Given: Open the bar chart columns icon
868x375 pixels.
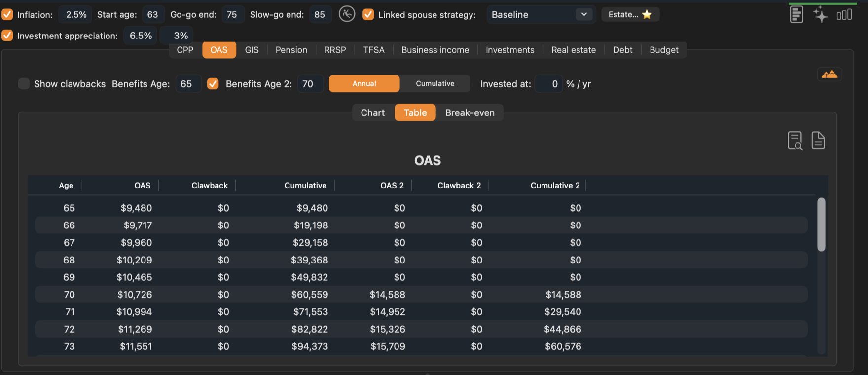Looking at the screenshot, I should point(844,14).
